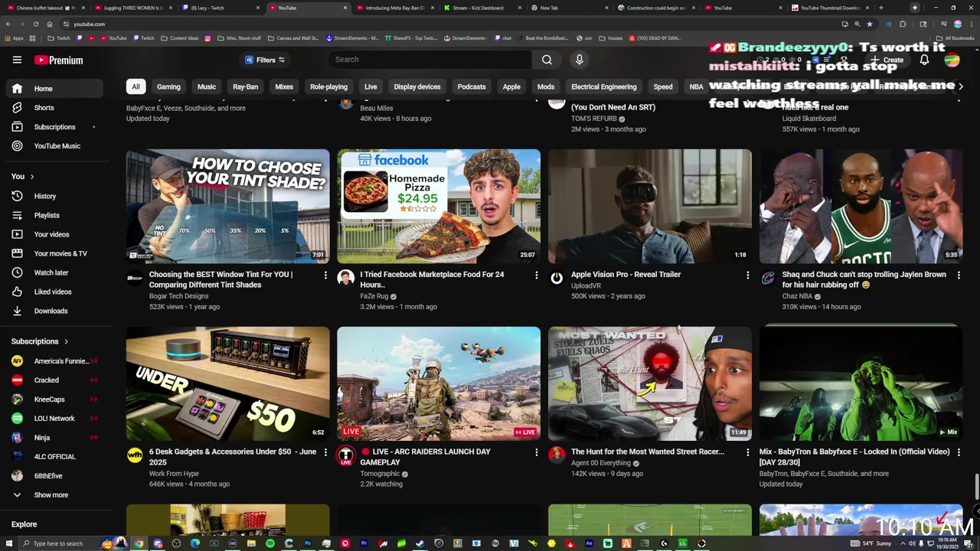This screenshot has width=980, height=551.
Task: Open the Work From Hype channel link
Action: coord(174,474)
